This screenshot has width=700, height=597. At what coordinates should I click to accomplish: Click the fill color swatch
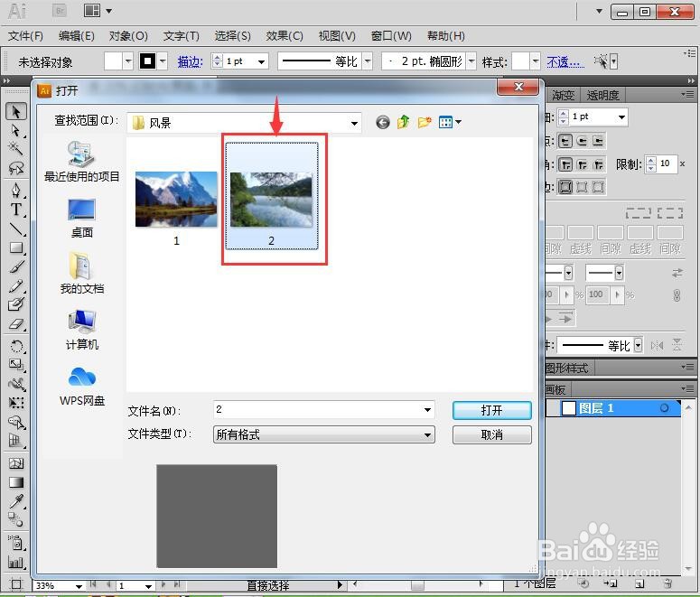click(x=113, y=61)
